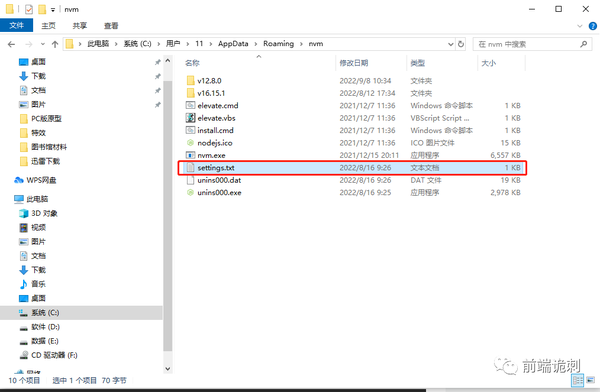Open PC板原型 folder in sidebar
Viewport: 600px width, 392px height.
pyautogui.click(x=41, y=119)
